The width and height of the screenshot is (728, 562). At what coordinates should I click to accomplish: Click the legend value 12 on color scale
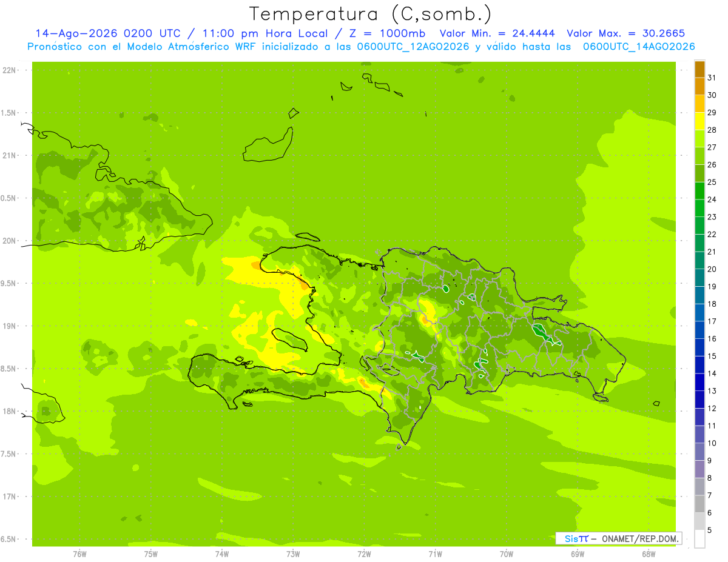pyautogui.click(x=712, y=408)
